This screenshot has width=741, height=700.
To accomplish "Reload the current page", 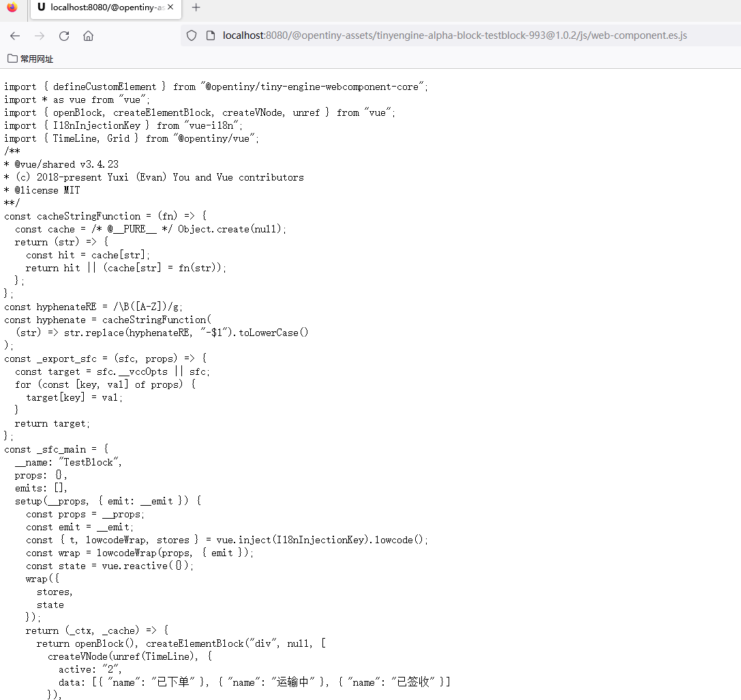I will pyautogui.click(x=64, y=36).
